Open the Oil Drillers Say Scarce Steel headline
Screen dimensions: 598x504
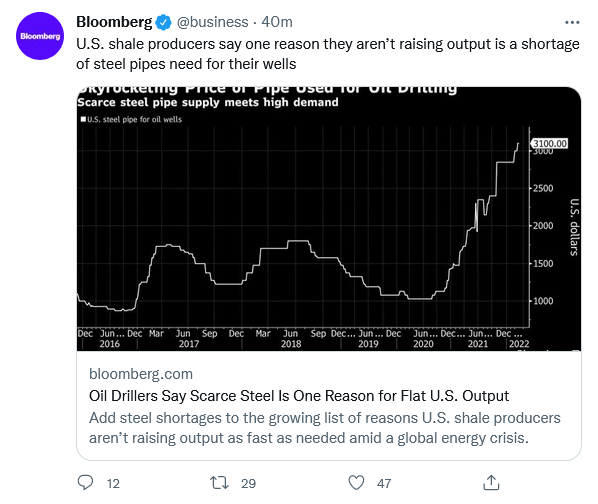(299, 396)
